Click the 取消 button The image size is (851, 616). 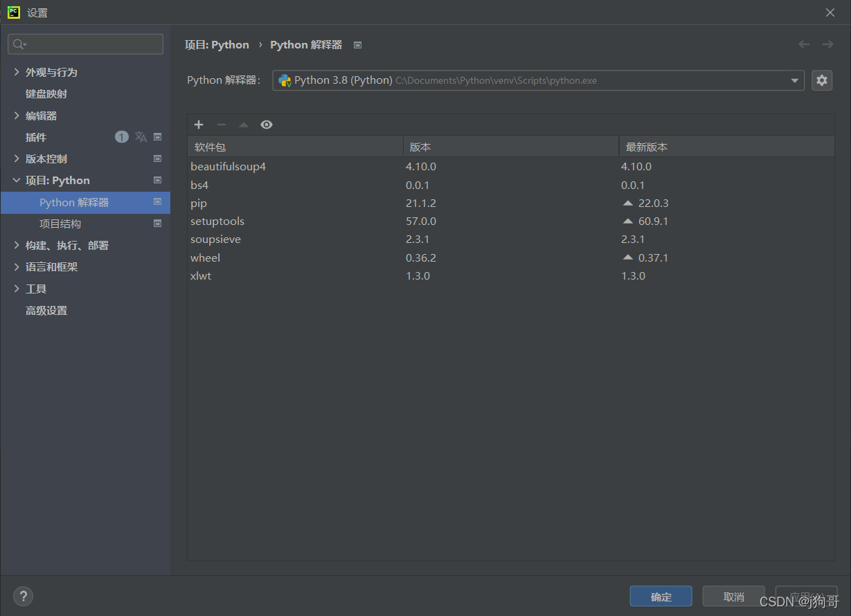pyautogui.click(x=733, y=597)
